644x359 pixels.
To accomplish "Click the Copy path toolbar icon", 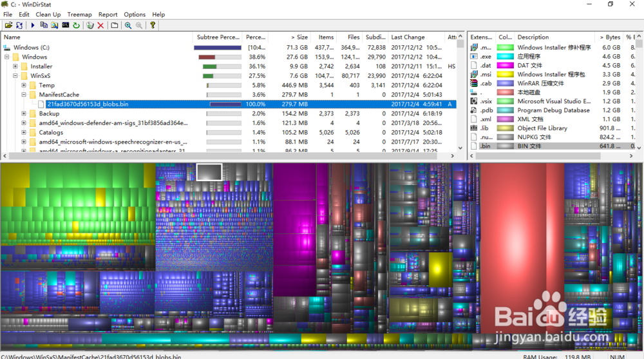I will tap(44, 26).
